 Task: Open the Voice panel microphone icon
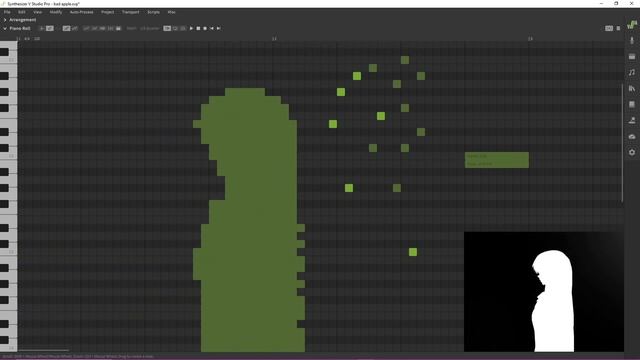[x=632, y=40]
